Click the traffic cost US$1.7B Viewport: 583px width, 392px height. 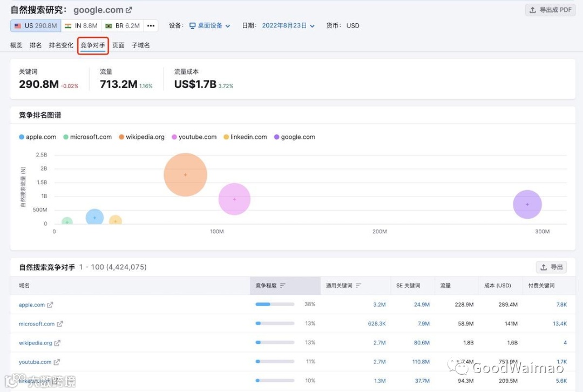coord(195,84)
